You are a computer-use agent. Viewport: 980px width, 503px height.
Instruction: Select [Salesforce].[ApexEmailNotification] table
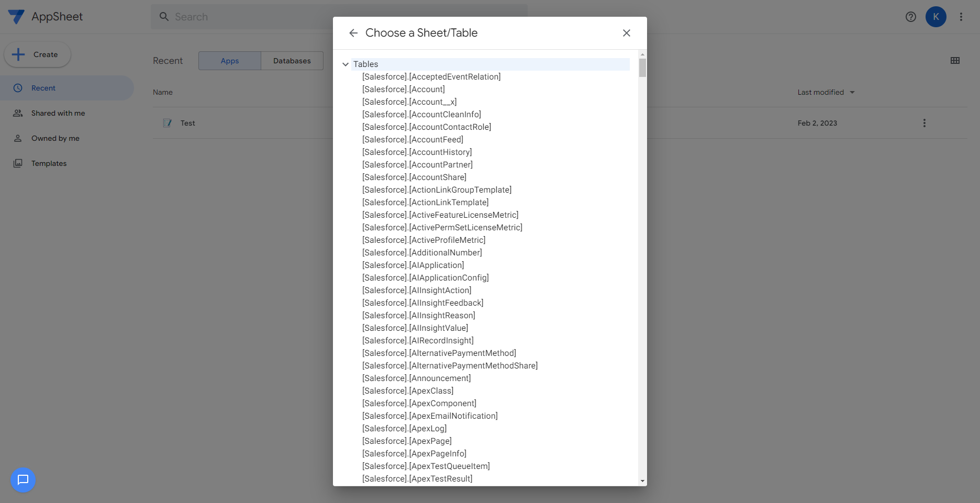tap(430, 416)
